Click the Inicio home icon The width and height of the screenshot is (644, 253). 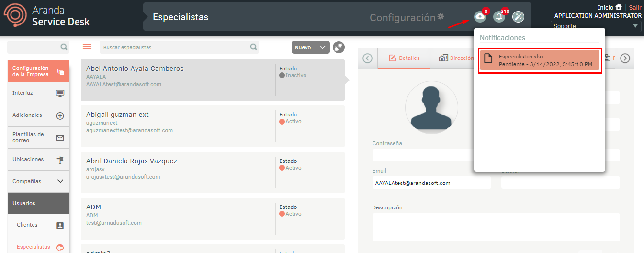point(619,7)
